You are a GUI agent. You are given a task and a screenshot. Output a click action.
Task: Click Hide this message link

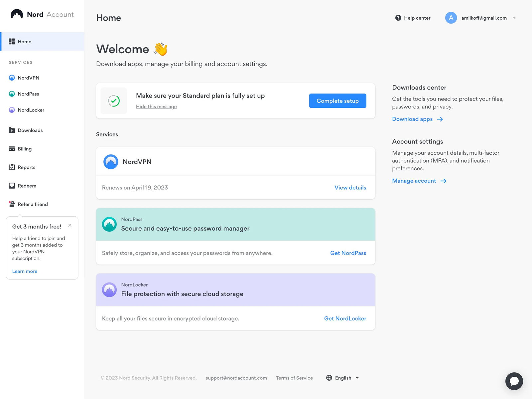[156, 106]
